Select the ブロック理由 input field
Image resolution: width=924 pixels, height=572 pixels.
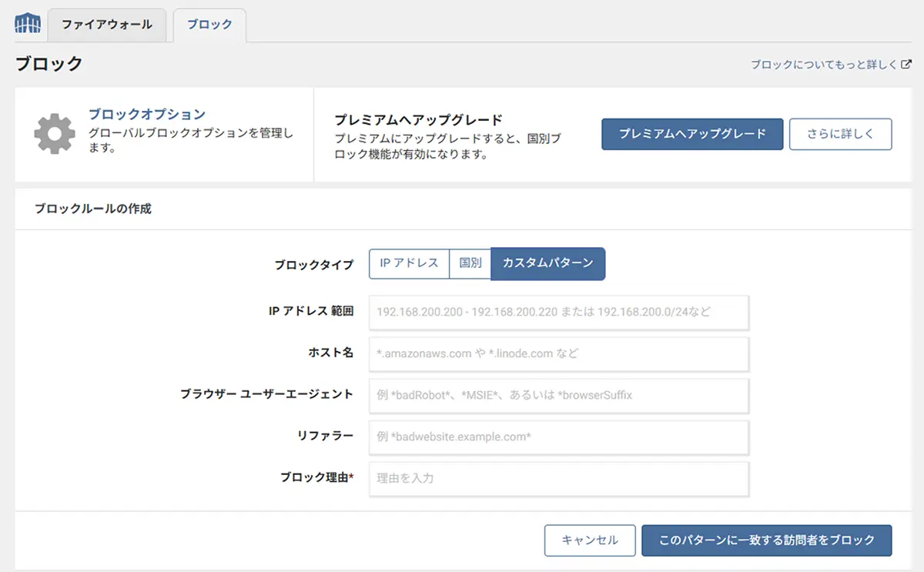pos(558,479)
